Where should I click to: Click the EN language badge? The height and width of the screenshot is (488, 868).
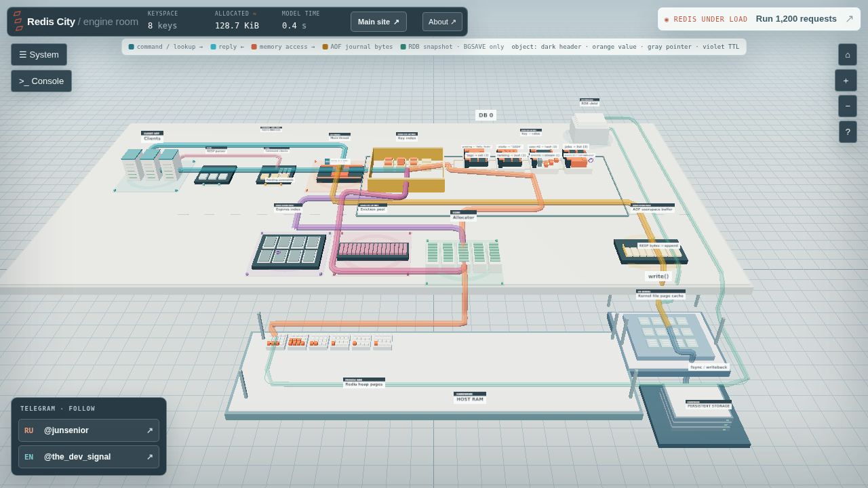tap(29, 457)
